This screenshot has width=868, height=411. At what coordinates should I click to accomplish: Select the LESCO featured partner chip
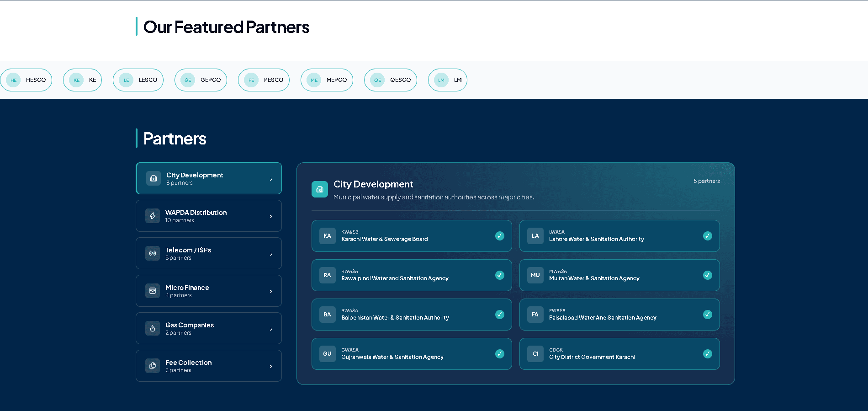138,80
